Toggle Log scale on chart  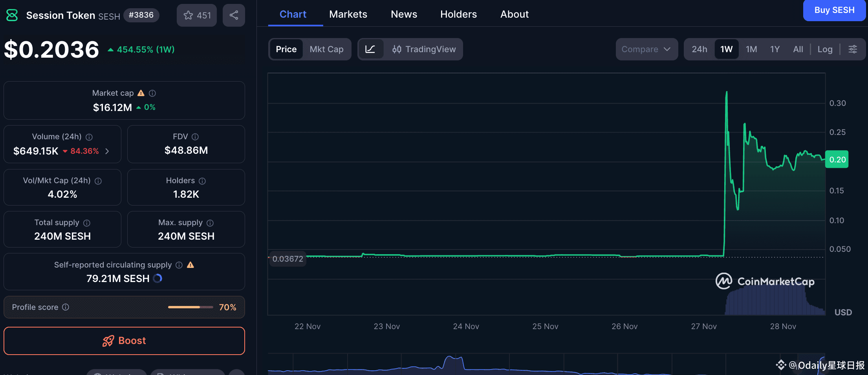click(x=825, y=49)
